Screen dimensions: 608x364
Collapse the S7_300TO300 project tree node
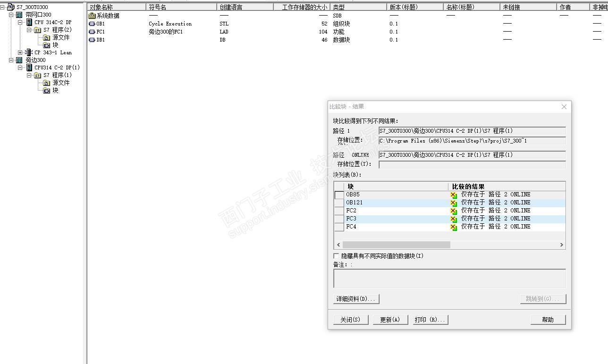[x=2, y=7]
